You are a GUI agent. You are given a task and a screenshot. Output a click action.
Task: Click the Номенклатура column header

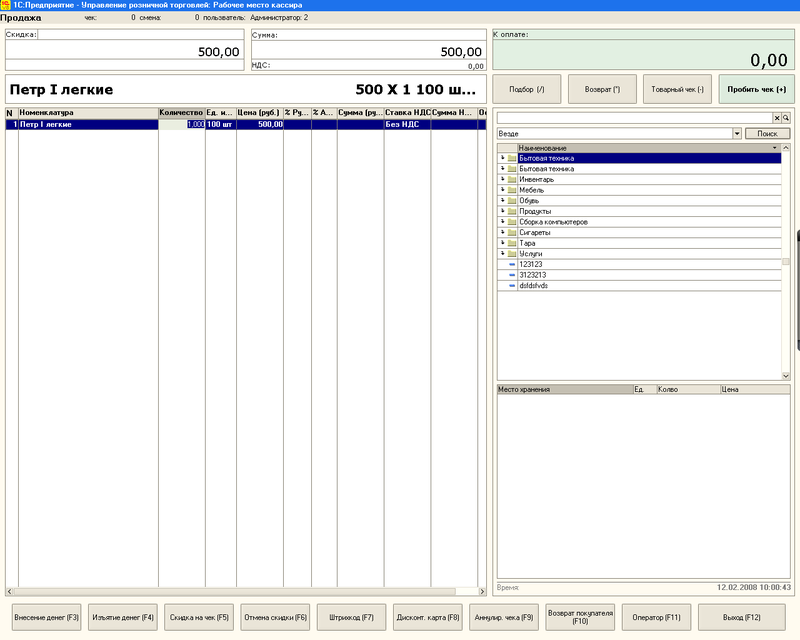88,113
